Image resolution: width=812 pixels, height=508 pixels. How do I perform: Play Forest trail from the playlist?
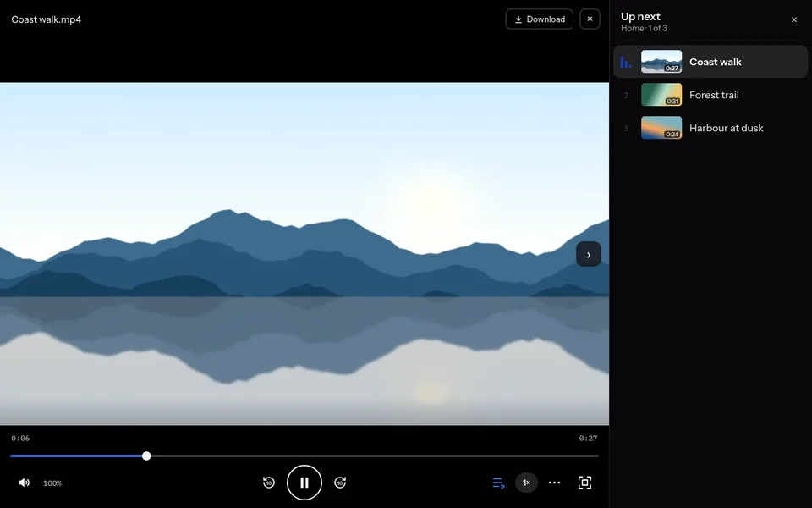pos(710,95)
